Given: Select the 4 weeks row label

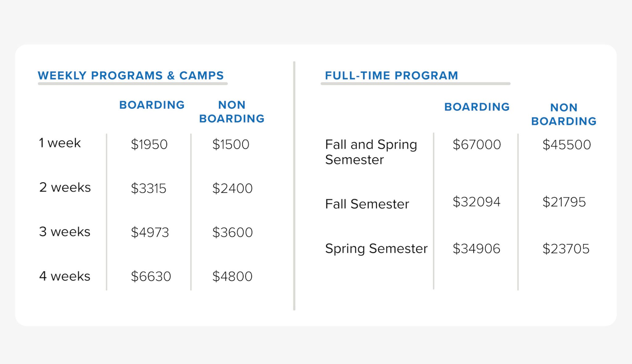Looking at the screenshot, I should [x=65, y=276].
